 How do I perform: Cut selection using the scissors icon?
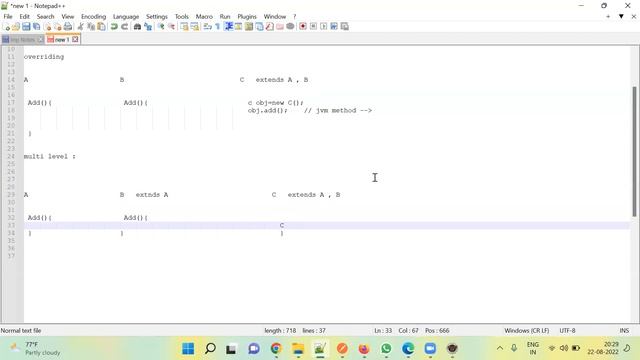click(x=80, y=27)
